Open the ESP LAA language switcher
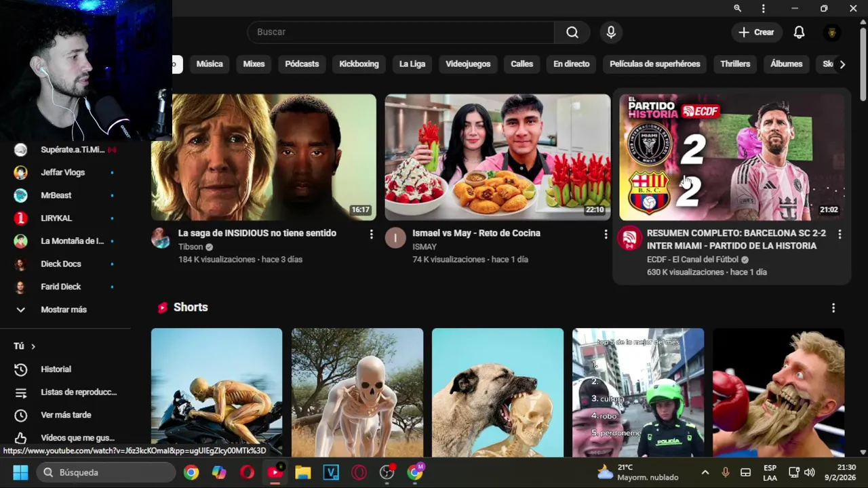Screen dimensions: 868x488 click(x=770, y=472)
